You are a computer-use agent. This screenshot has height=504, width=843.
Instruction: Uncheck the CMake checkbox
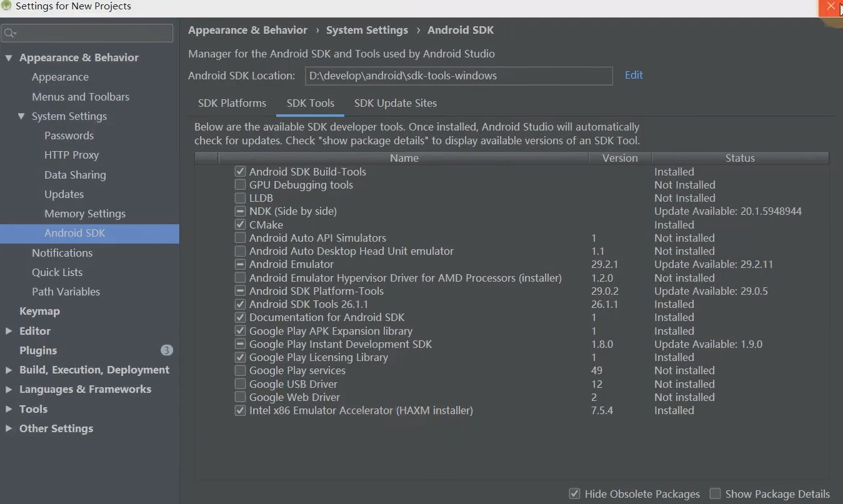pyautogui.click(x=240, y=225)
